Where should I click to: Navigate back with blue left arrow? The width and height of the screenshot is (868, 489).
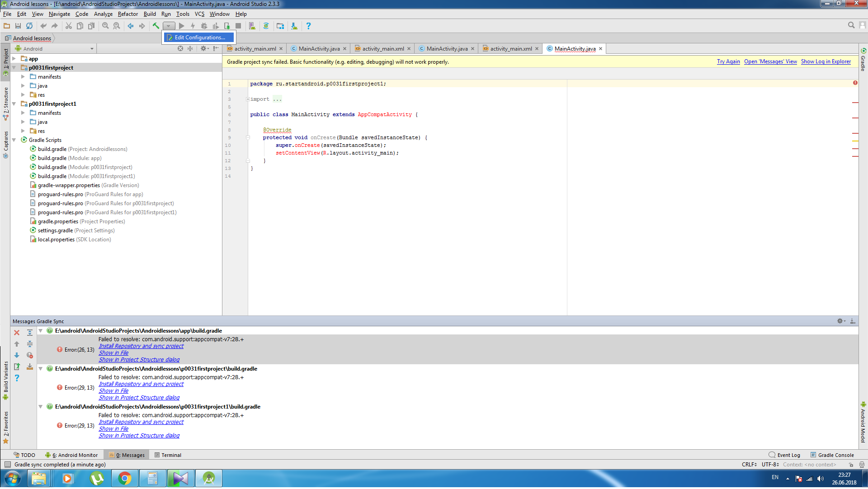click(x=131, y=26)
